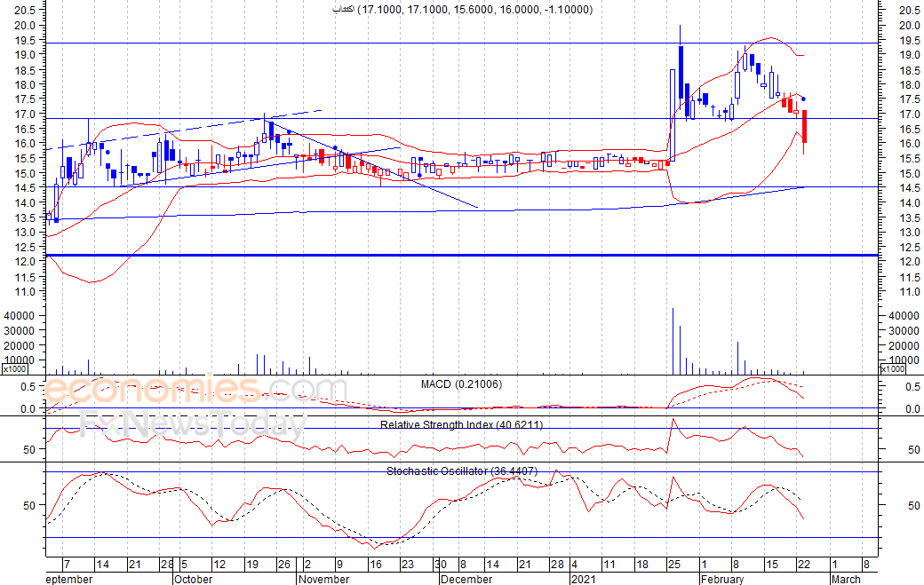Select 12.0 on the left price axis
The height and width of the screenshot is (585, 924).
pyautogui.click(x=26, y=261)
